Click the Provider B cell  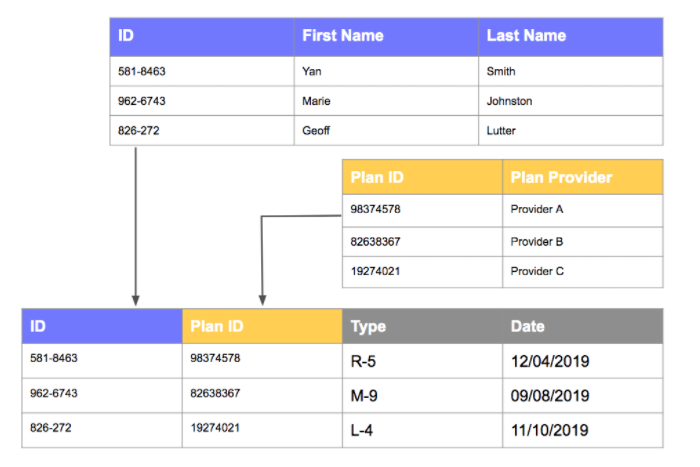(537, 241)
